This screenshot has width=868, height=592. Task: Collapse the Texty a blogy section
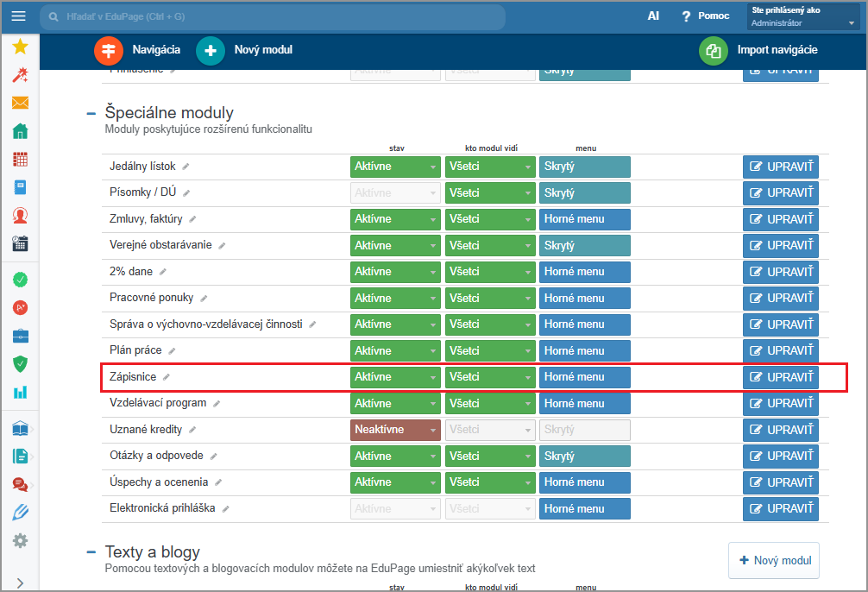click(x=91, y=552)
